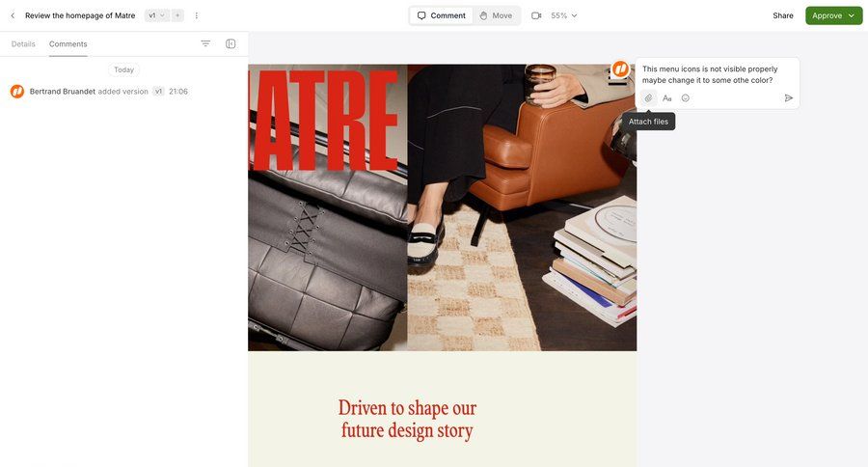Viewport: 868px width, 467px height.
Task: Open the Details tab
Action: (23, 43)
